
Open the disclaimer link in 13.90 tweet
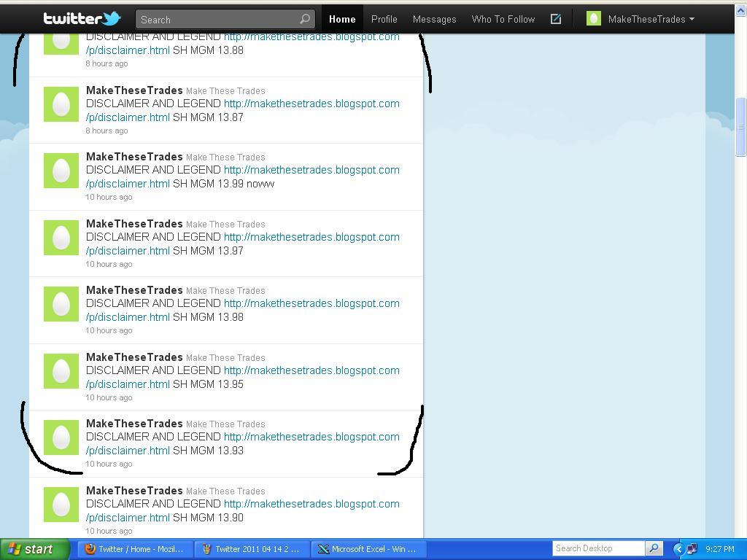click(x=242, y=510)
